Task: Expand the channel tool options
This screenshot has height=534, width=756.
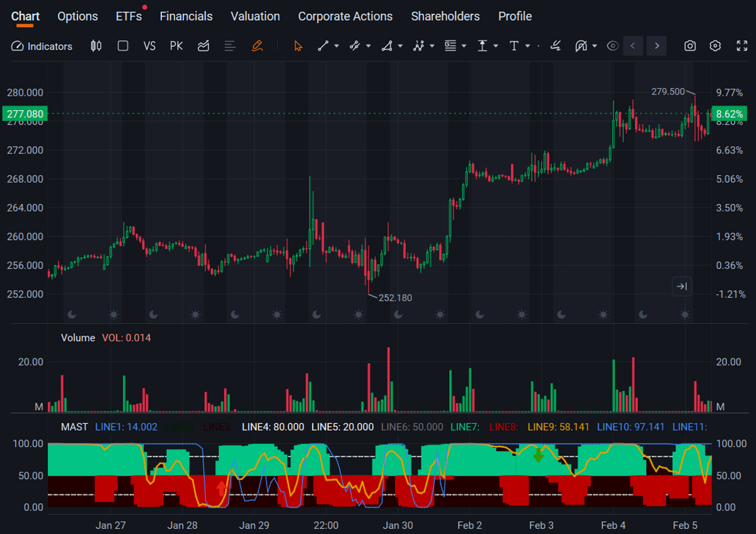Action: coord(369,46)
